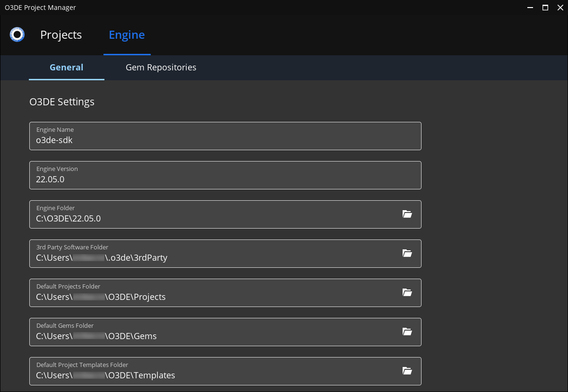The height and width of the screenshot is (392, 568).
Task: Click the 3rd Party Software Folder browse icon
Action: tap(407, 253)
